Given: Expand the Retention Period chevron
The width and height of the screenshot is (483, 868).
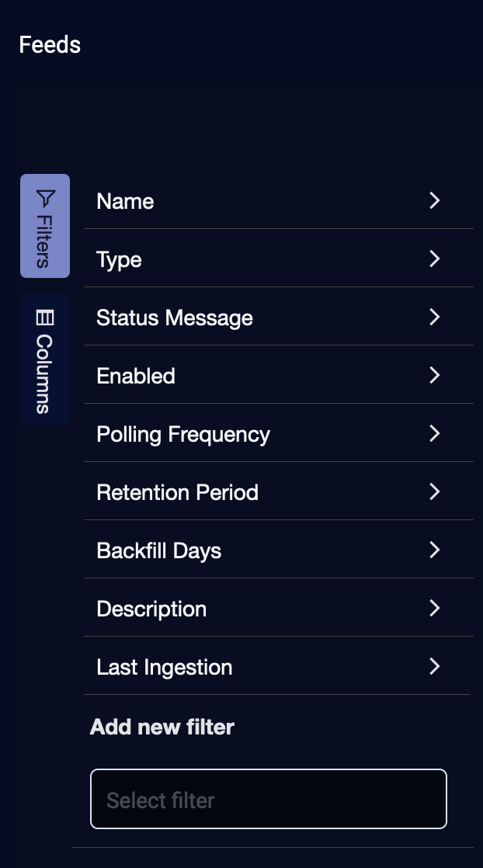Looking at the screenshot, I should [x=434, y=492].
